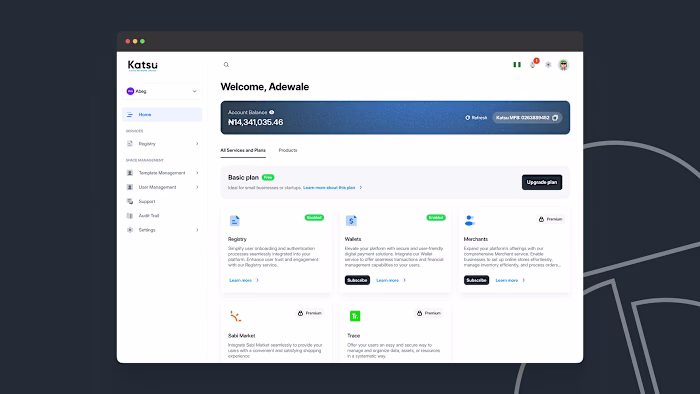
Task: Click the User Management sidebar icon
Action: [130, 187]
